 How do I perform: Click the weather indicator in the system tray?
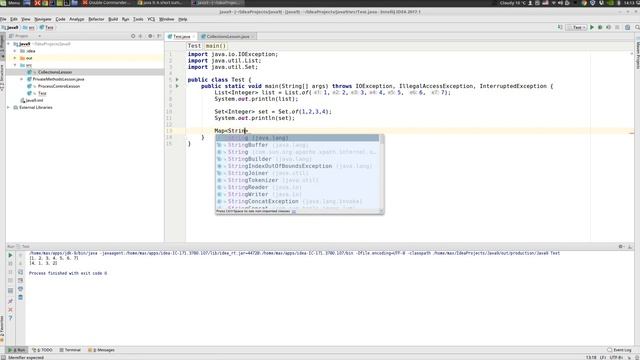point(513,2)
